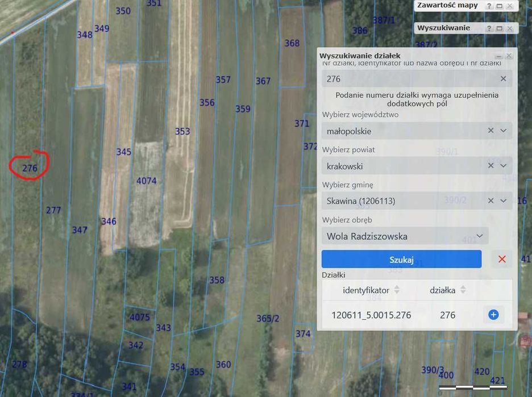532x397 pixels.
Task: Add parcel 276 with blue plus icon
Action: [493, 315]
